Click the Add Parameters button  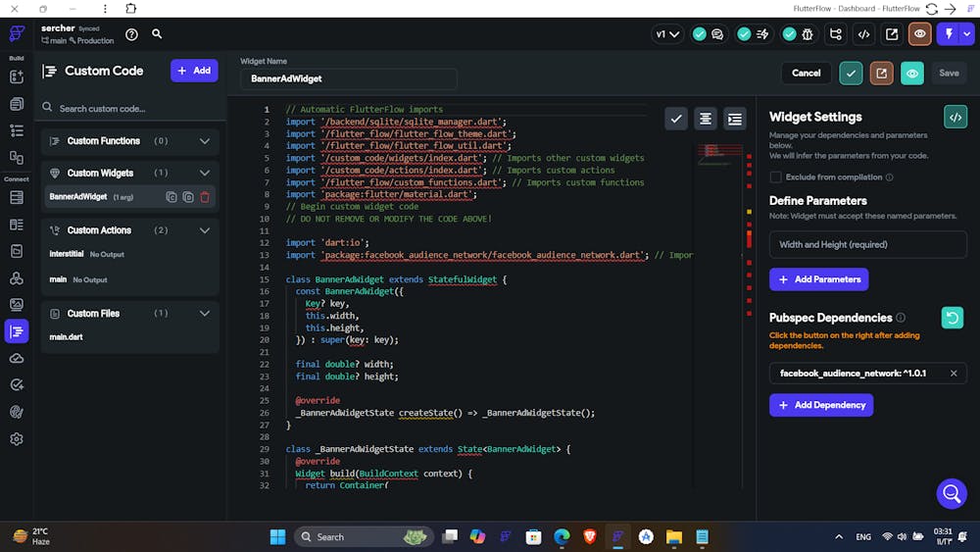coord(818,279)
